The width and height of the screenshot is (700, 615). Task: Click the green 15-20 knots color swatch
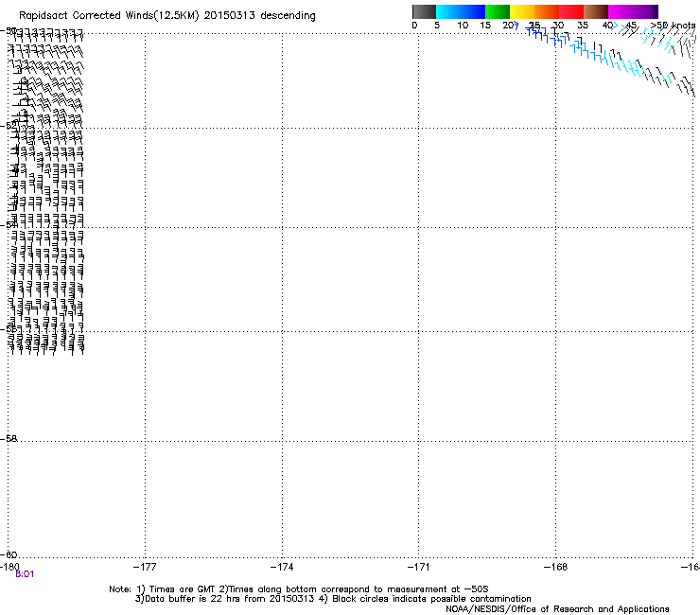(x=498, y=11)
